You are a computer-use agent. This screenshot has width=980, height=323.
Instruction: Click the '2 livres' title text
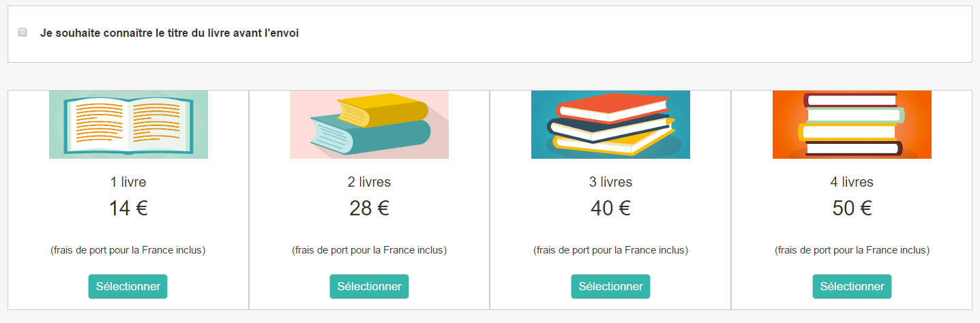coord(369,182)
